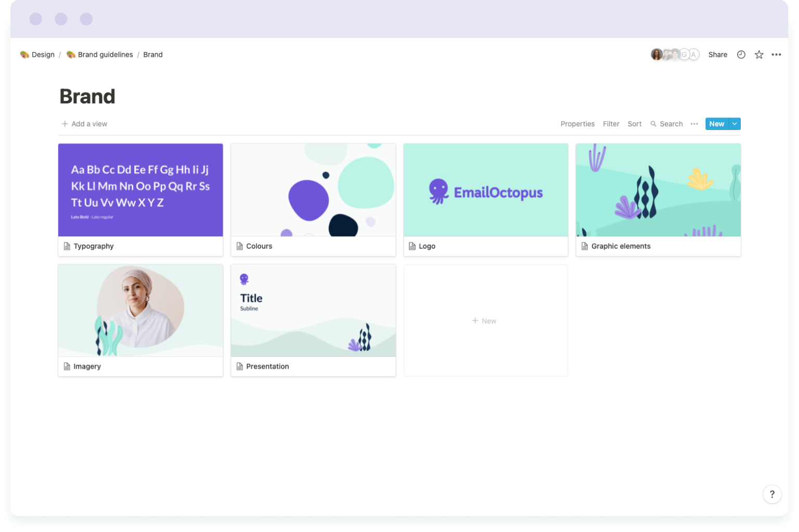Create a page with the New button
Image resolution: width=799 pixels, height=532 pixels.
[x=717, y=124]
